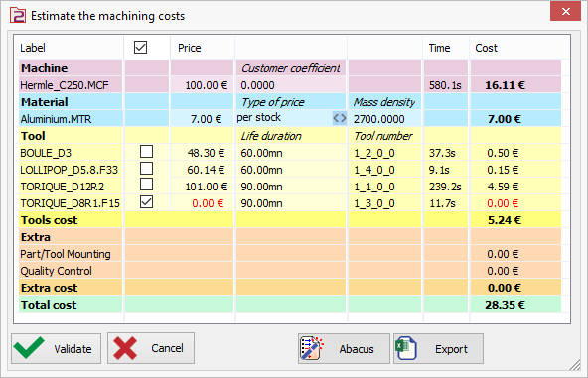The image size is (588, 378).
Task: Switch price type using per stock arrows
Action: [x=340, y=118]
